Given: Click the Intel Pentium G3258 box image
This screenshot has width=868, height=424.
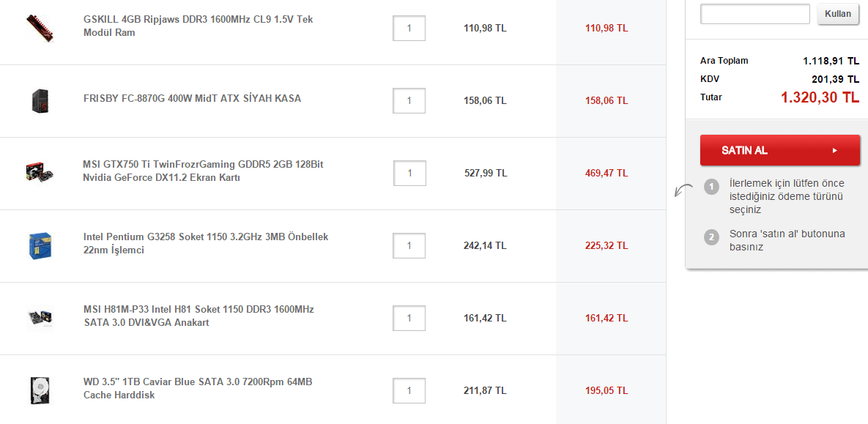Looking at the screenshot, I should [40, 245].
